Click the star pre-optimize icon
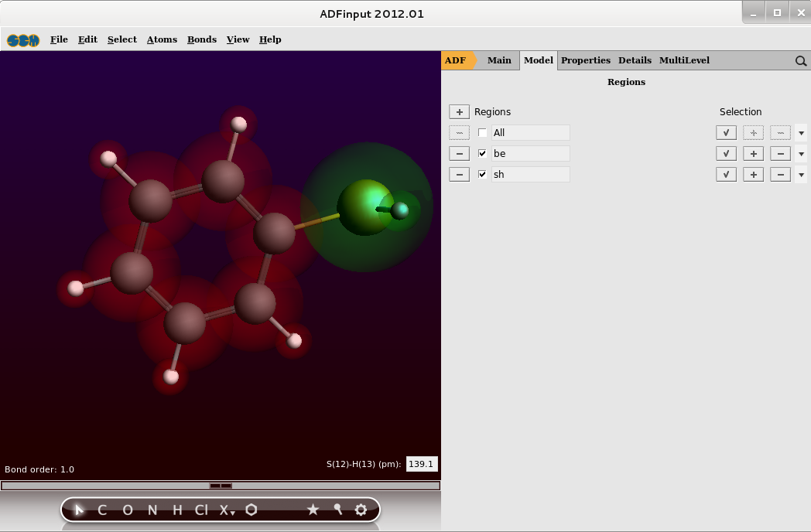 (313, 510)
